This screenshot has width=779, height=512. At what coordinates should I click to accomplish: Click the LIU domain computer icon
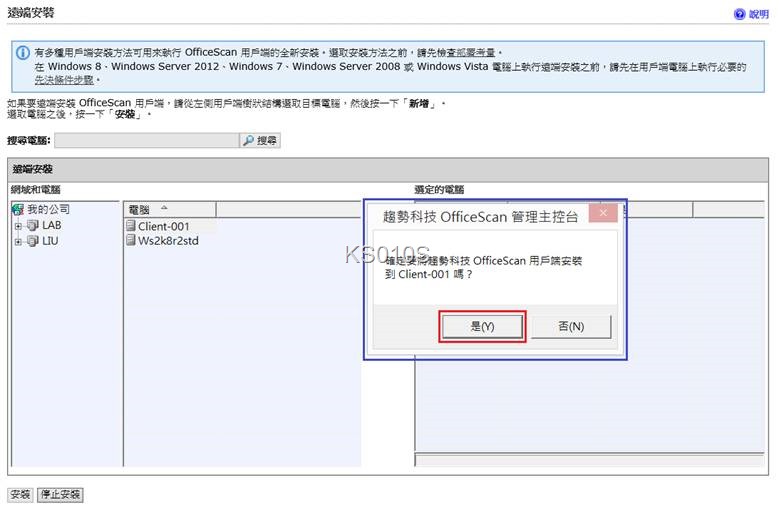coord(32,241)
